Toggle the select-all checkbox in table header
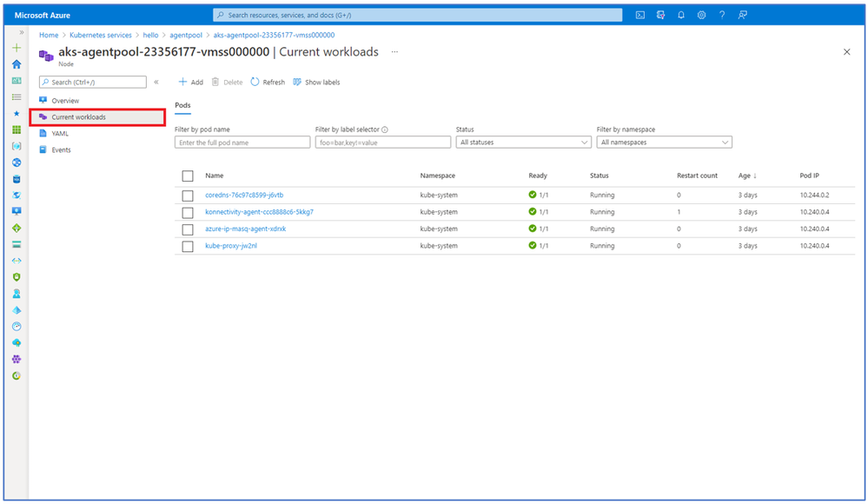Viewport: 868px width, 504px height. coord(188,176)
